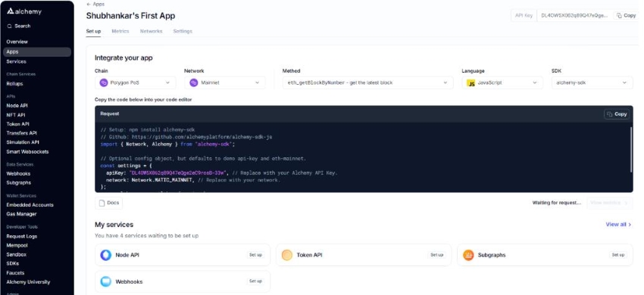This screenshot has height=295, width=644.
Task: Open Rollups in the sidebar
Action: tap(15, 84)
